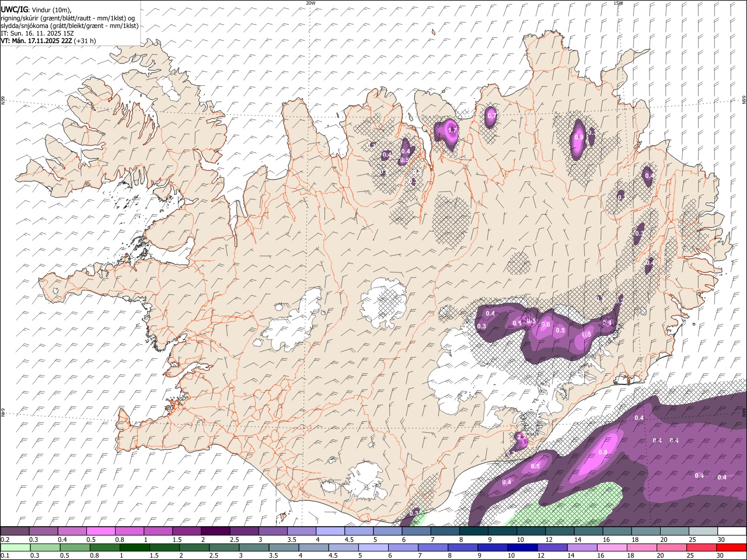
Task: Click the '0.6' snowfall value north of the glacier
Action: [546, 325]
